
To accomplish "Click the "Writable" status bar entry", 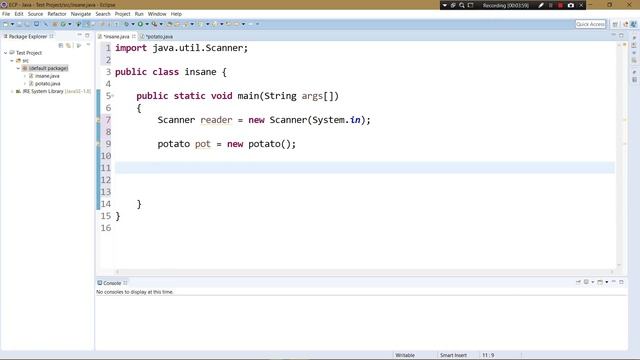I will [405, 355].
